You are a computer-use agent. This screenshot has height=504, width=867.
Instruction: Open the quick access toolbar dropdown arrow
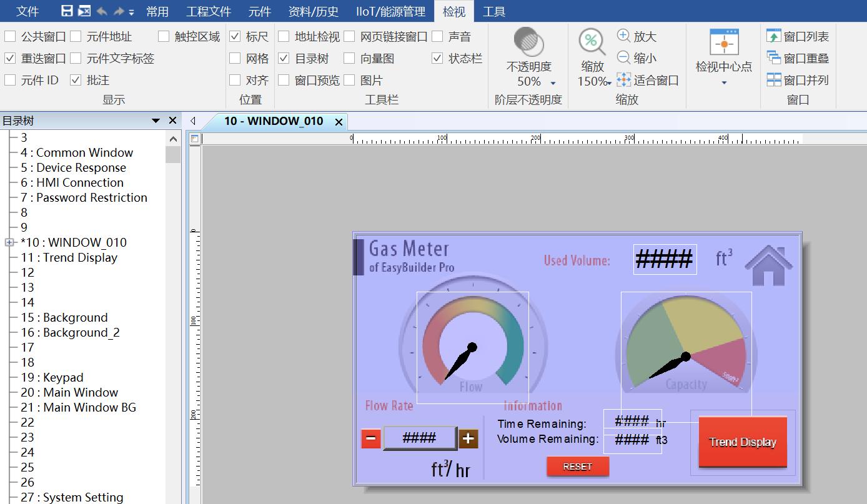131,12
